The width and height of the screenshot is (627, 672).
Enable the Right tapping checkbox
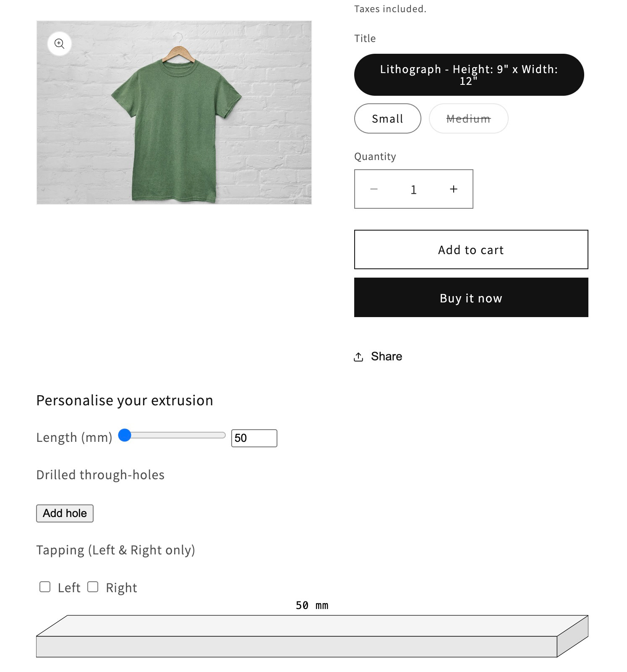tap(93, 587)
